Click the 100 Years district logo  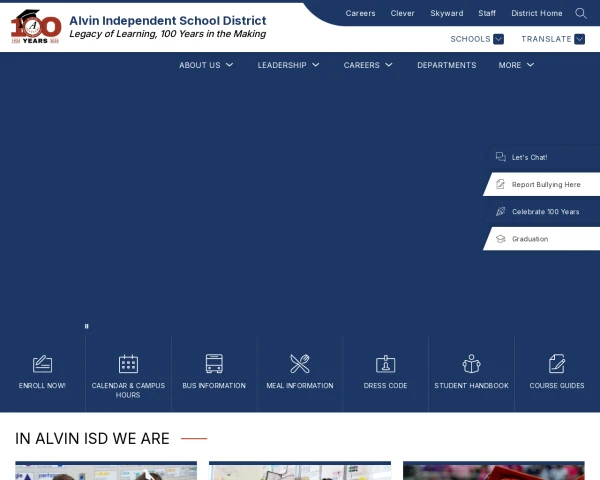click(36, 27)
